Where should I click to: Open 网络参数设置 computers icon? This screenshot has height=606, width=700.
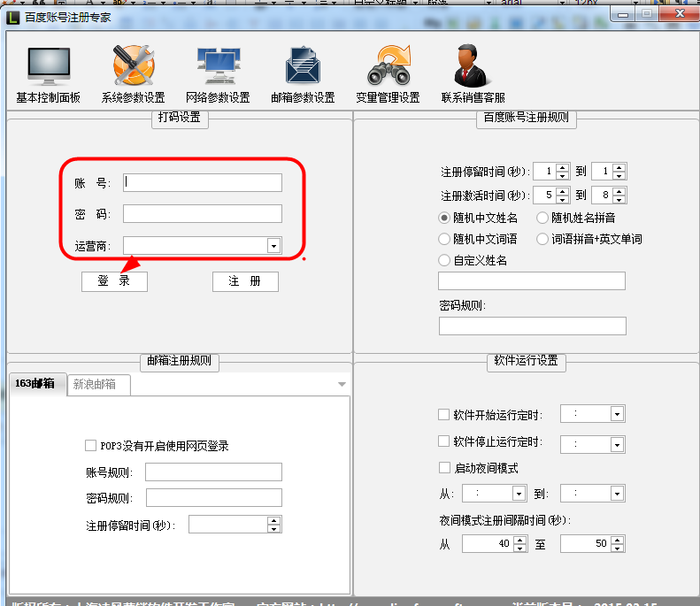tap(219, 65)
